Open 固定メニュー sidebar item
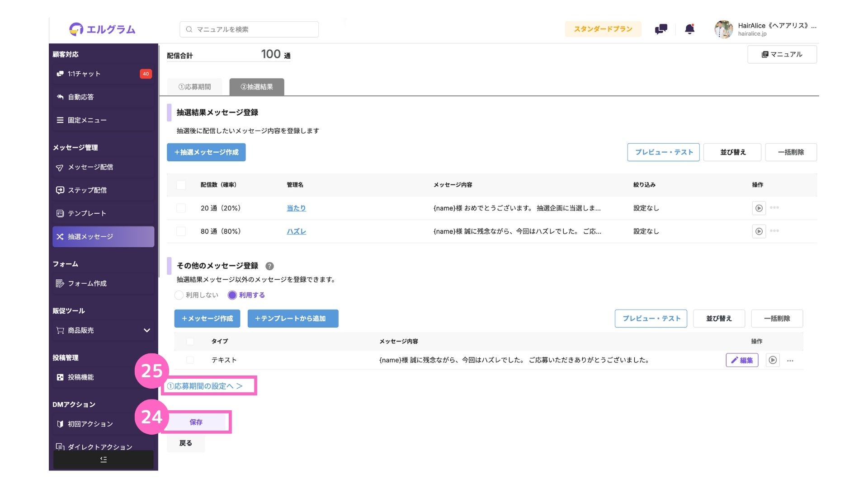The width and height of the screenshot is (868, 488). click(103, 120)
